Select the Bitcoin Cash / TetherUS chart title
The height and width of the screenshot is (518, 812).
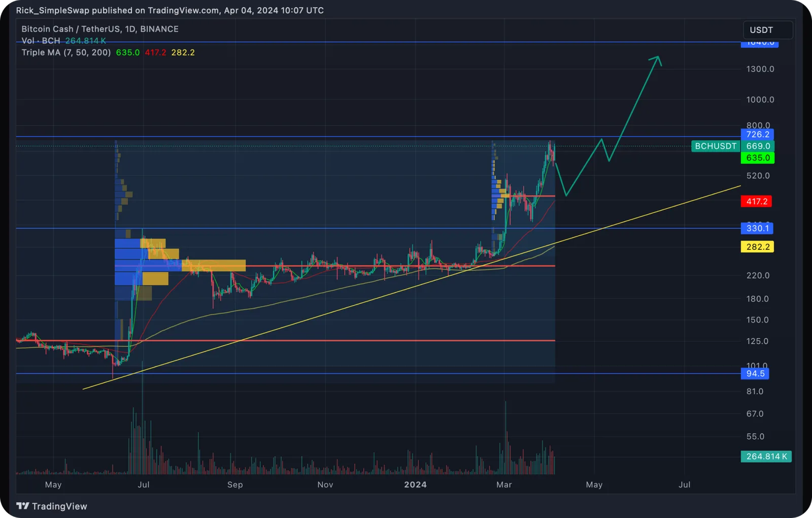point(100,29)
